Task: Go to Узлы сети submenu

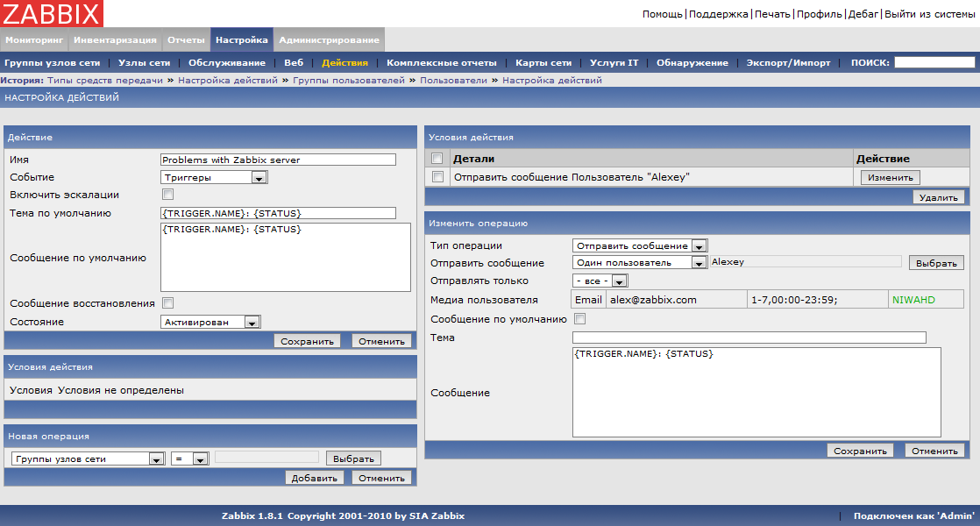Action: tap(144, 62)
